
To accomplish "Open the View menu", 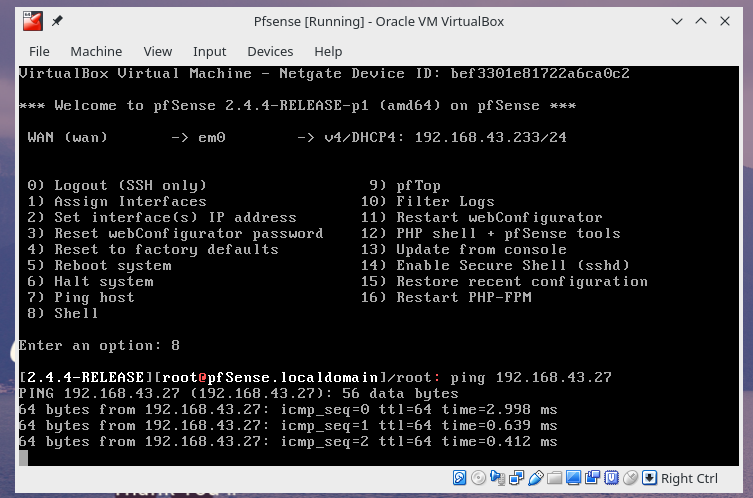I will [158, 51].
